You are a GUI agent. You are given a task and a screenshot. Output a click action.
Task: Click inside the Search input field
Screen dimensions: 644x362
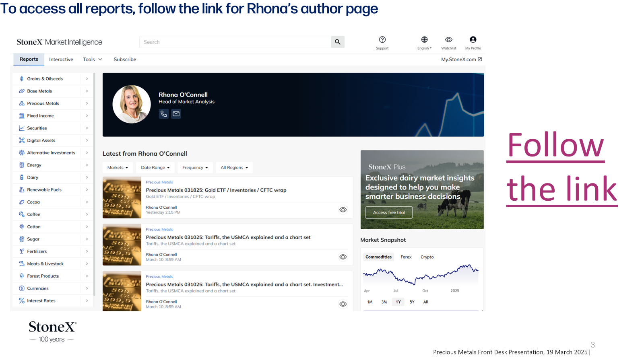click(x=235, y=42)
